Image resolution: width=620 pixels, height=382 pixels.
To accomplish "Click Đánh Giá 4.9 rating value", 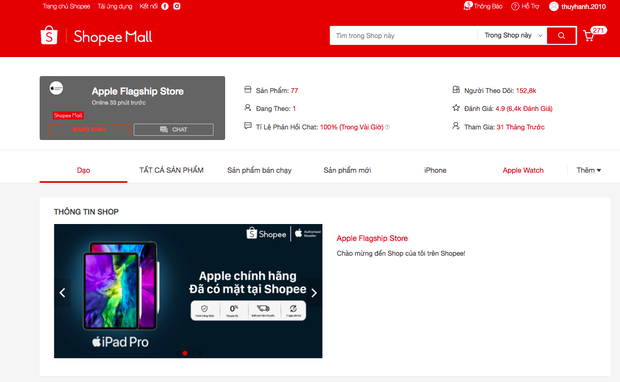I will [524, 108].
